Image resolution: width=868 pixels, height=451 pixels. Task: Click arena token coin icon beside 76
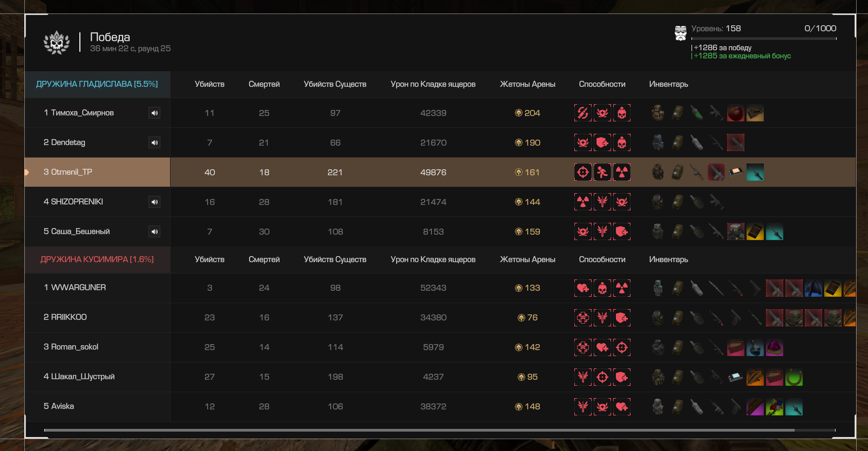click(x=521, y=318)
